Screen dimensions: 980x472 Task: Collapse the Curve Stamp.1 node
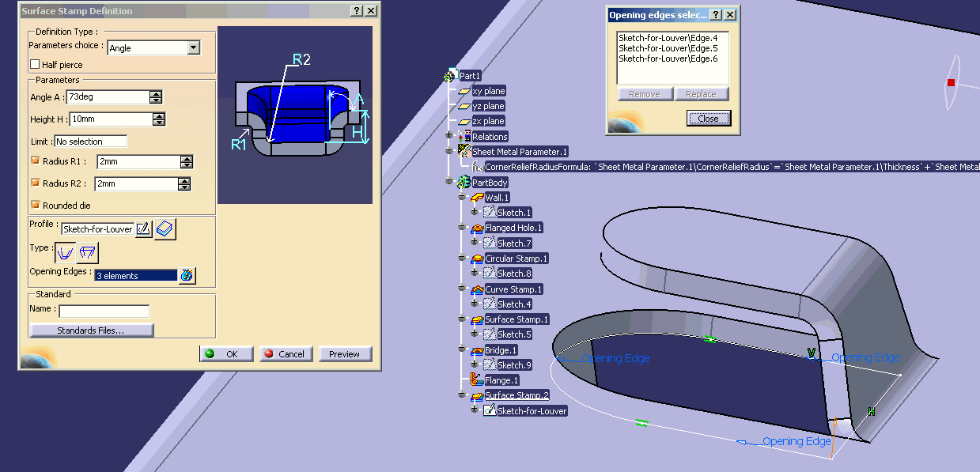click(x=462, y=289)
